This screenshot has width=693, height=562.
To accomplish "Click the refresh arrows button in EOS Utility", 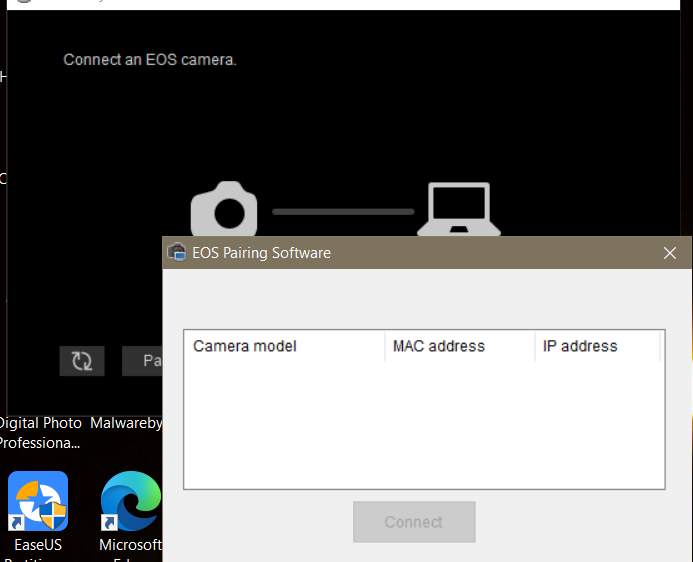I will 82,361.
